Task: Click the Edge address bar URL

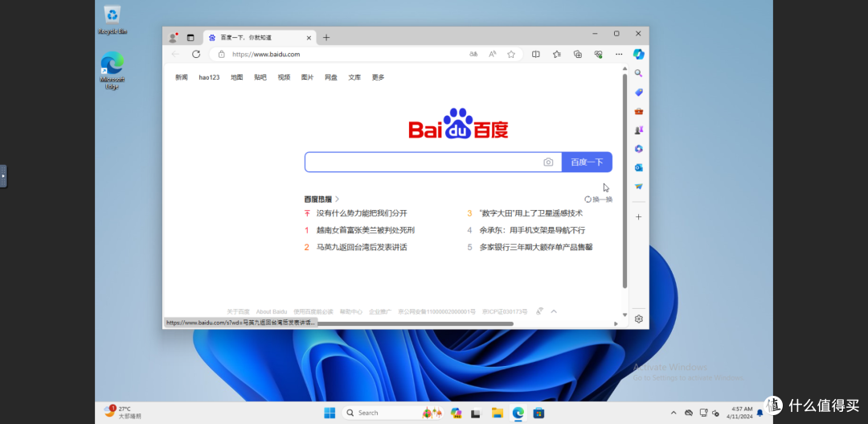Action: coord(266,55)
